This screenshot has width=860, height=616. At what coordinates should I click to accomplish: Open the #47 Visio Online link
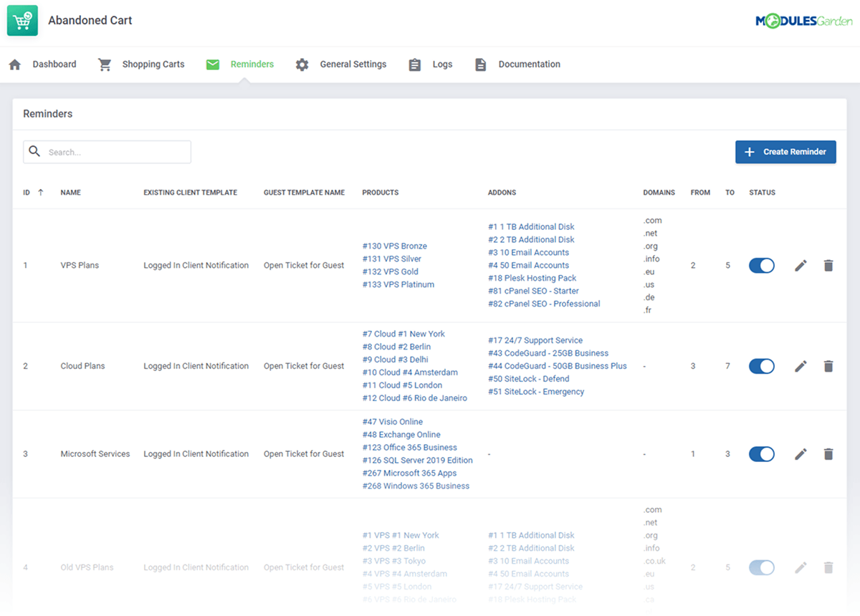point(392,422)
